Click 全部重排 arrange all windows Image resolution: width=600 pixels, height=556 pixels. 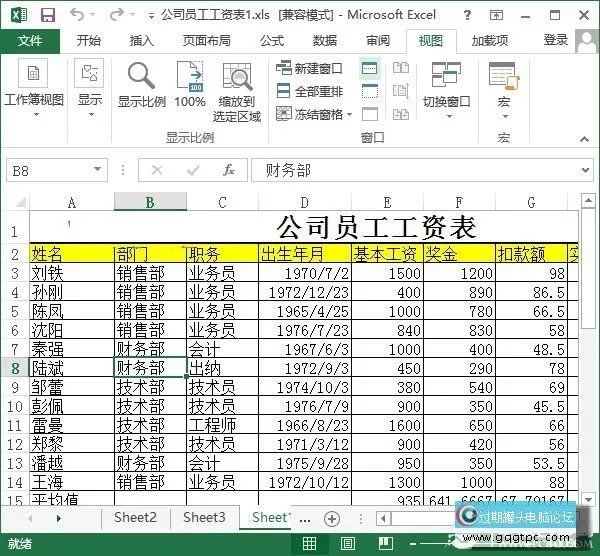click(309, 91)
